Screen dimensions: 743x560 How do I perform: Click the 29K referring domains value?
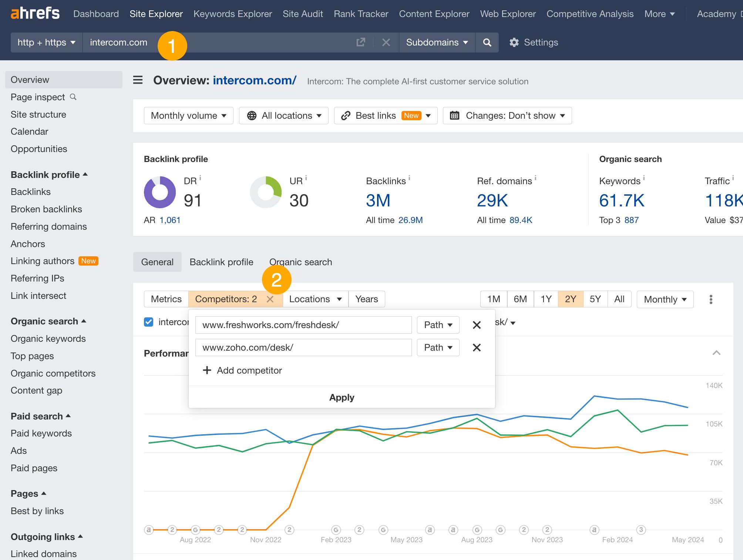pyautogui.click(x=492, y=200)
